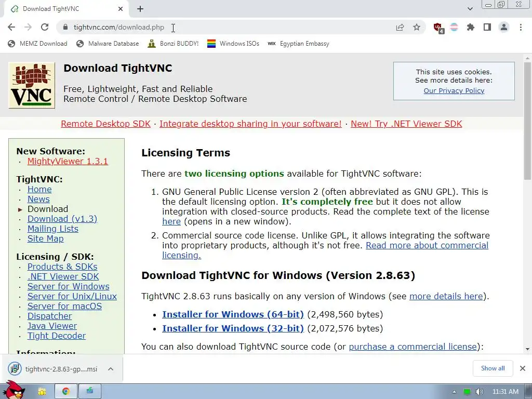Image resolution: width=532 pixels, height=399 pixels.
Task: Click the scrollbar down arrow
Action: (527, 349)
